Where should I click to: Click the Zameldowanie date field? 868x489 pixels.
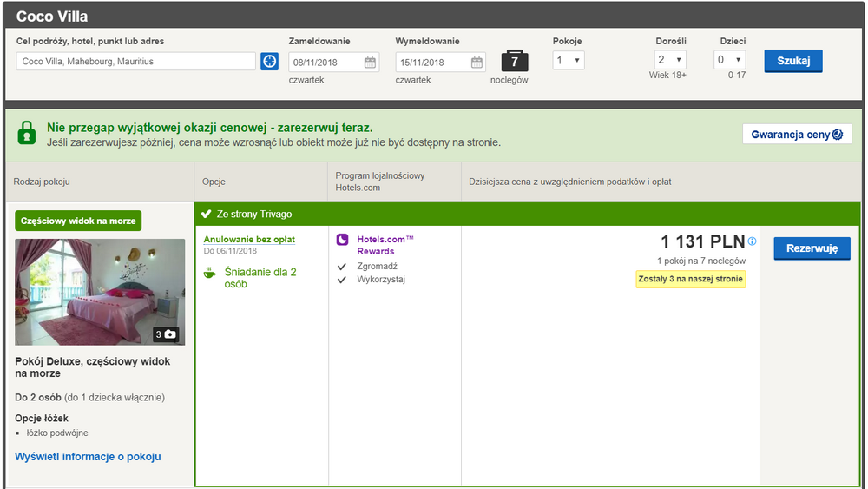[x=325, y=63]
